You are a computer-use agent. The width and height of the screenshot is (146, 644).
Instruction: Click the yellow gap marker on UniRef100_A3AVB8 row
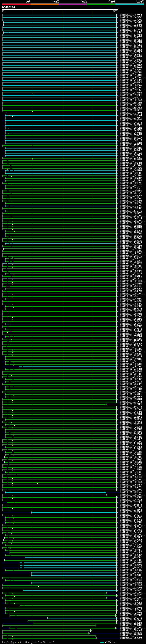point(33,93)
